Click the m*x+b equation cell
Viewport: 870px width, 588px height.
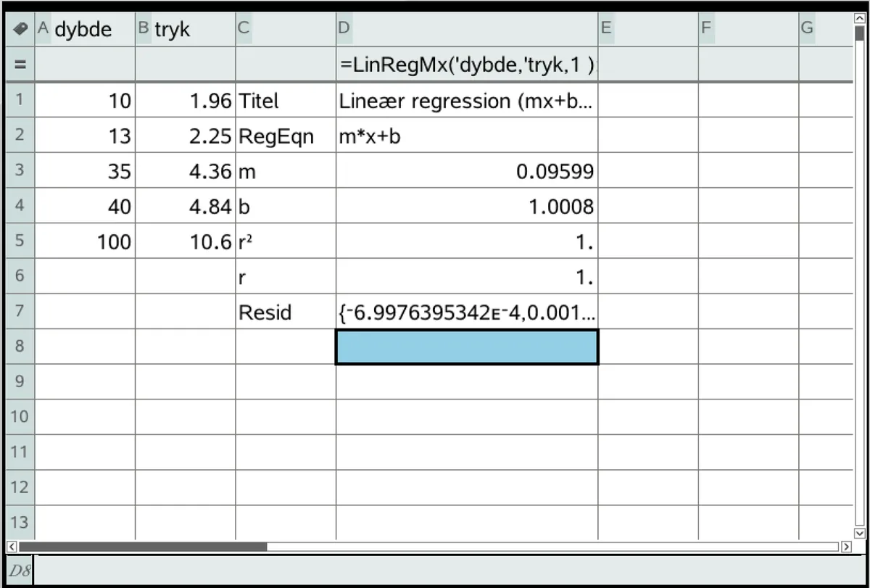467,136
